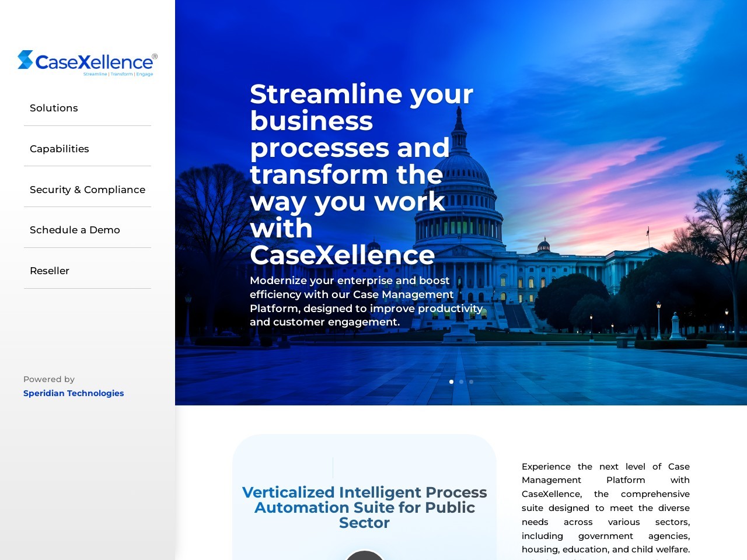Select the first carousel slide dot
This screenshot has width=747, height=560.
tap(451, 381)
